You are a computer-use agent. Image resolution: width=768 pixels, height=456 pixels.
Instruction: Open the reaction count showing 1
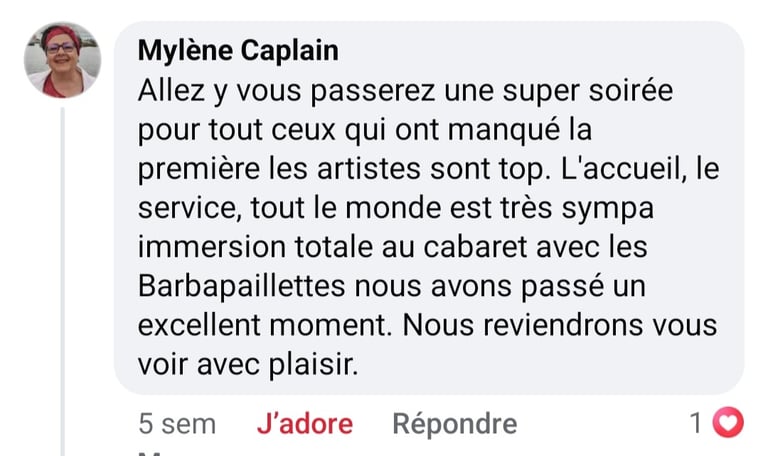[x=696, y=423]
